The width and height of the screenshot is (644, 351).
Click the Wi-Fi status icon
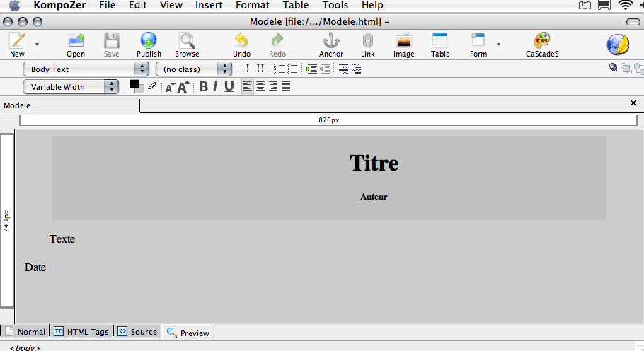pos(625,5)
